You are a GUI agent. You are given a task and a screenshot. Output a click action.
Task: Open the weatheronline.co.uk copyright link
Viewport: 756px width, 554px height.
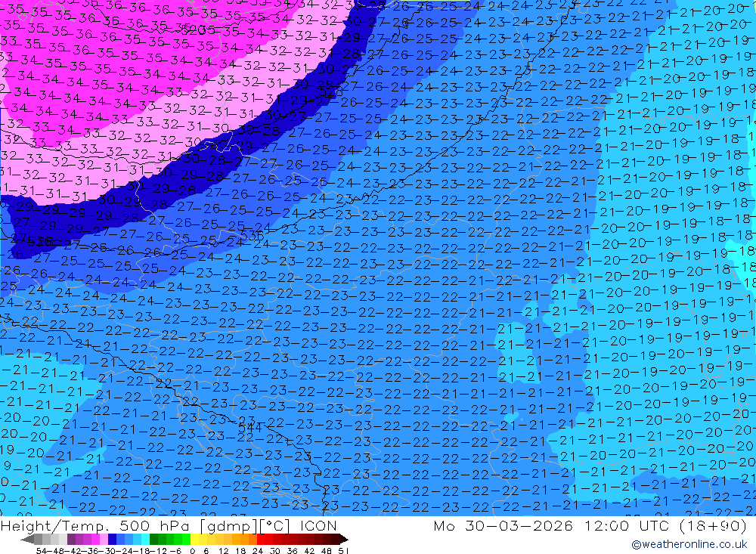click(x=689, y=544)
